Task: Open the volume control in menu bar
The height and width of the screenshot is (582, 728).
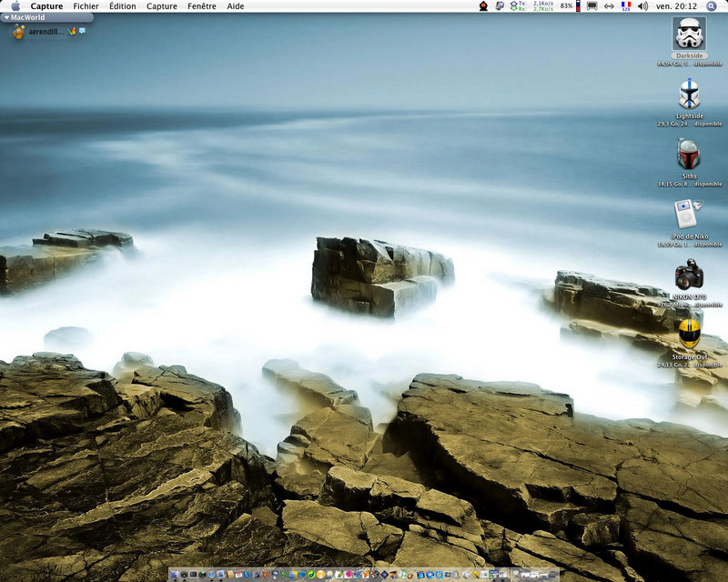Action: coord(642,6)
